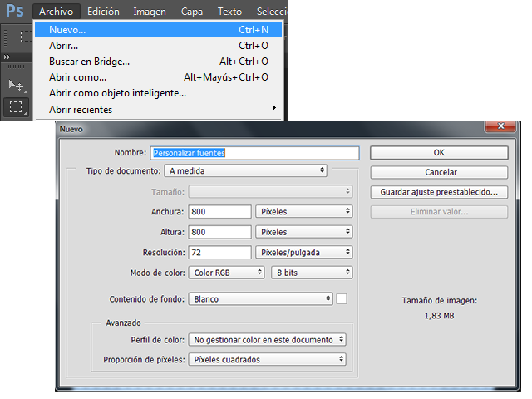
Task: Click the Anchura value field
Action: coord(219,212)
